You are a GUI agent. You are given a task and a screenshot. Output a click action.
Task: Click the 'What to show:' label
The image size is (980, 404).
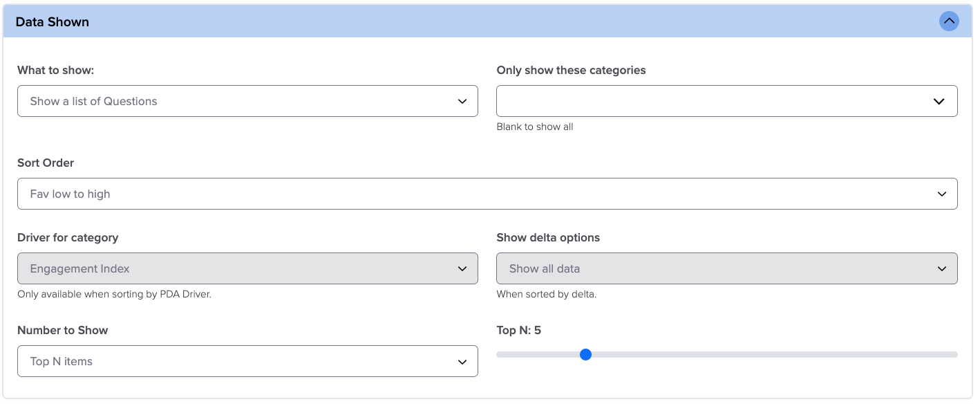[x=55, y=71]
